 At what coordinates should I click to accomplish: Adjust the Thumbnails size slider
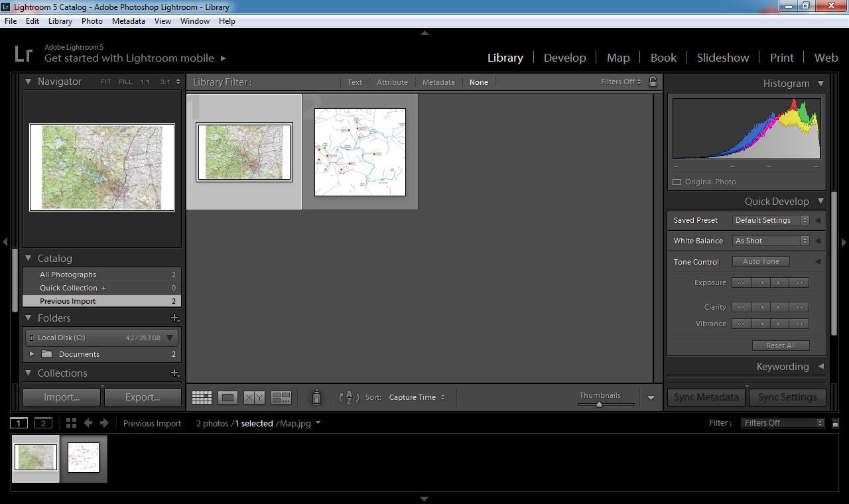pos(599,404)
